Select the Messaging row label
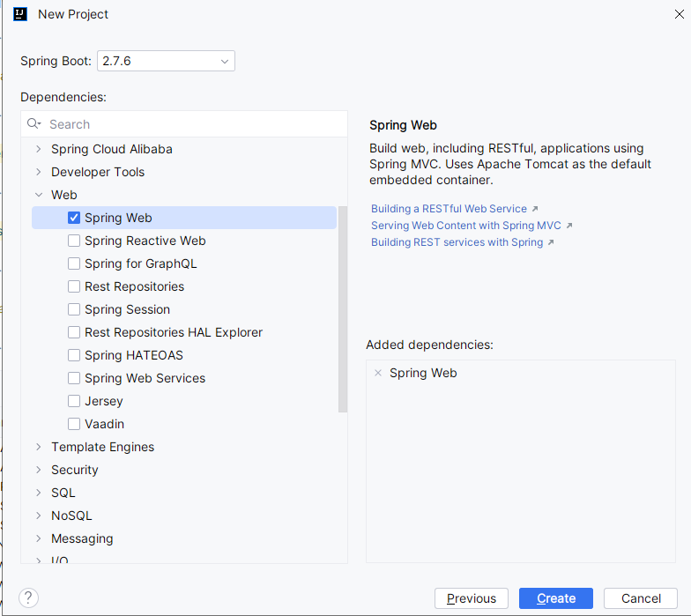Viewport: 691px width, 616px height. 82,538
